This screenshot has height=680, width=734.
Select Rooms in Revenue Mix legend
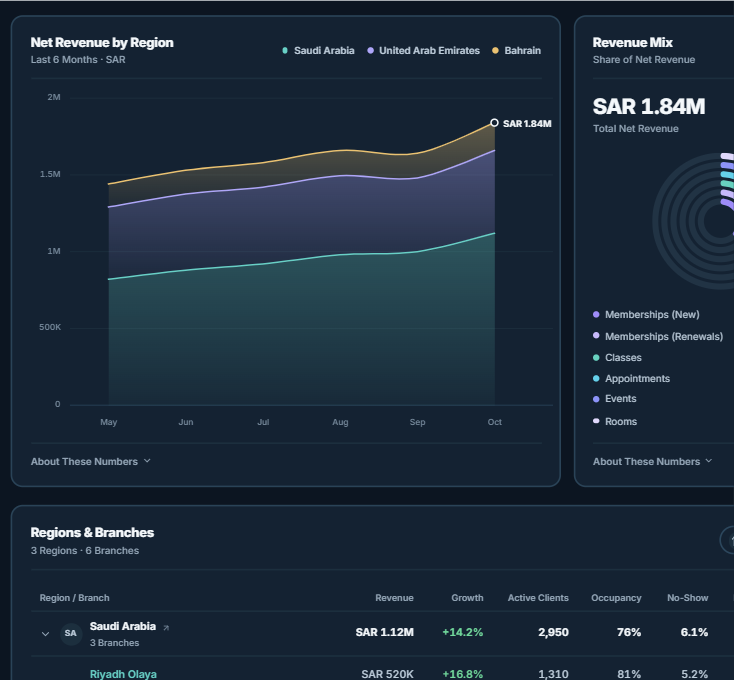pos(615,421)
